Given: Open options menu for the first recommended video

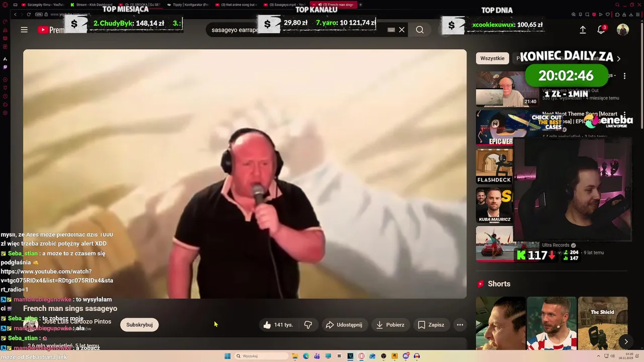Looking at the screenshot, I should [624, 76].
